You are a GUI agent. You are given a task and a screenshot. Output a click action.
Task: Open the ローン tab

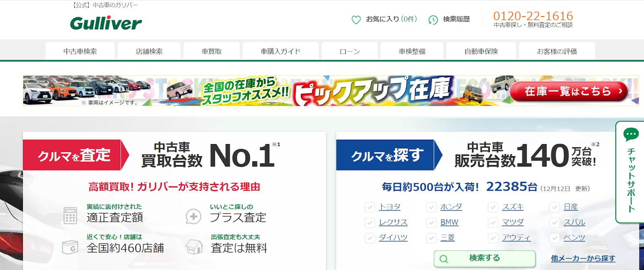point(350,51)
